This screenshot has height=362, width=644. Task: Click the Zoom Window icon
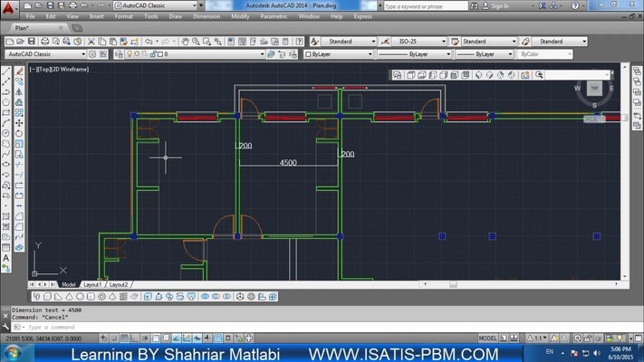(207, 42)
